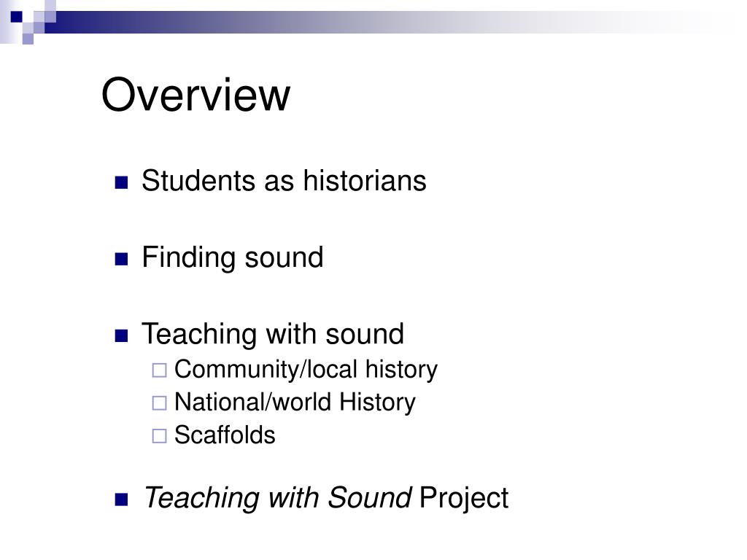
Task: Open the Community/local history sub-item text
Action: [306, 370]
